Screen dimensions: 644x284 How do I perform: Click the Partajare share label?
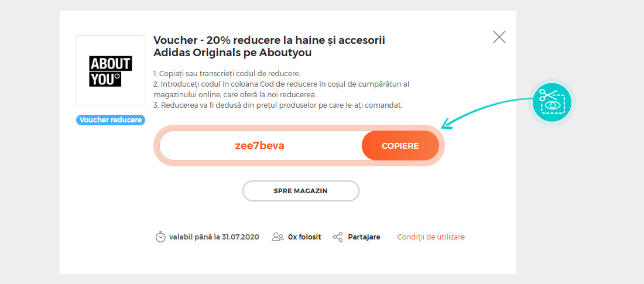click(364, 237)
